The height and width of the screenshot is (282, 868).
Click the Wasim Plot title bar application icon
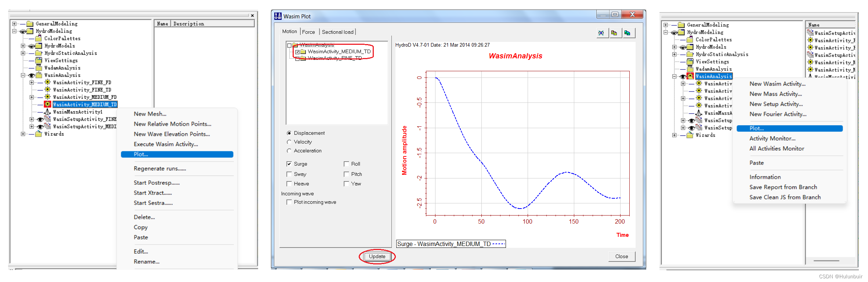(x=278, y=16)
